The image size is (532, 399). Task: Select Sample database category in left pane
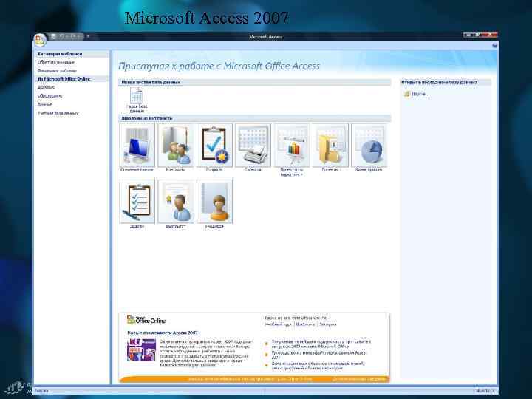coord(58,113)
